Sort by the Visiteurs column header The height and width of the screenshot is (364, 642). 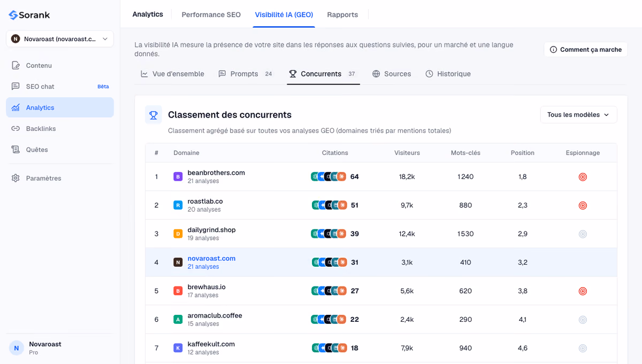[407, 153]
